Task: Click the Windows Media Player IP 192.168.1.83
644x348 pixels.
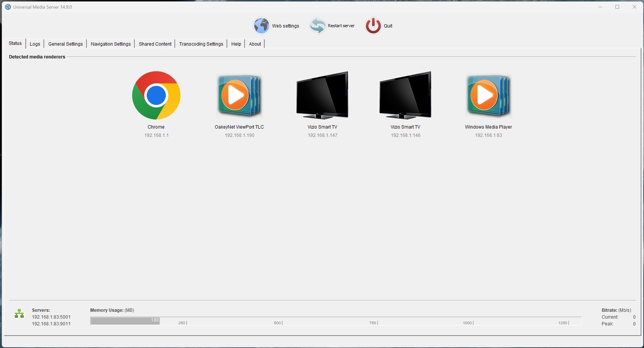Action: pos(488,135)
